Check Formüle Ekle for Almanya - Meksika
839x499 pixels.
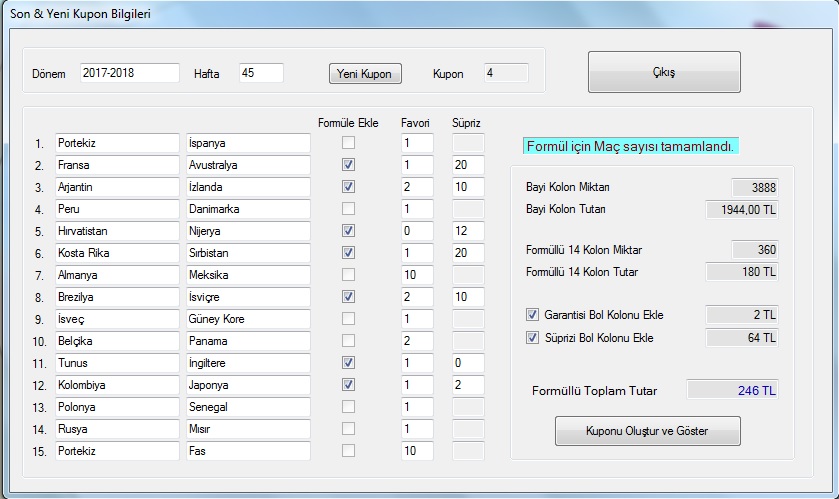point(348,274)
